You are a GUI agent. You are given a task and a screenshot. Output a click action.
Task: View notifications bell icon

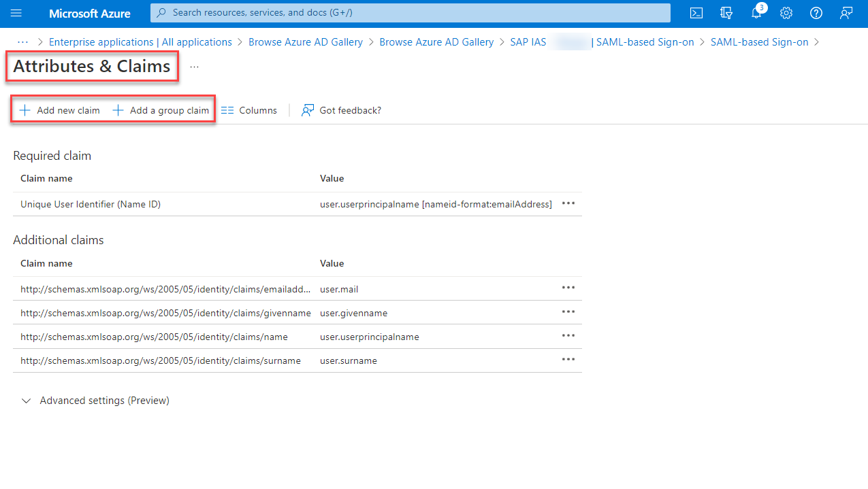click(756, 13)
